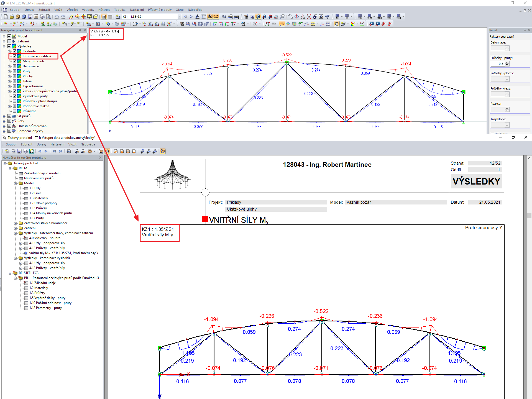Collapse the RF-STEEL EC3 tree node
Image resolution: width=532 pixels, height=399 pixels.
tap(10, 273)
